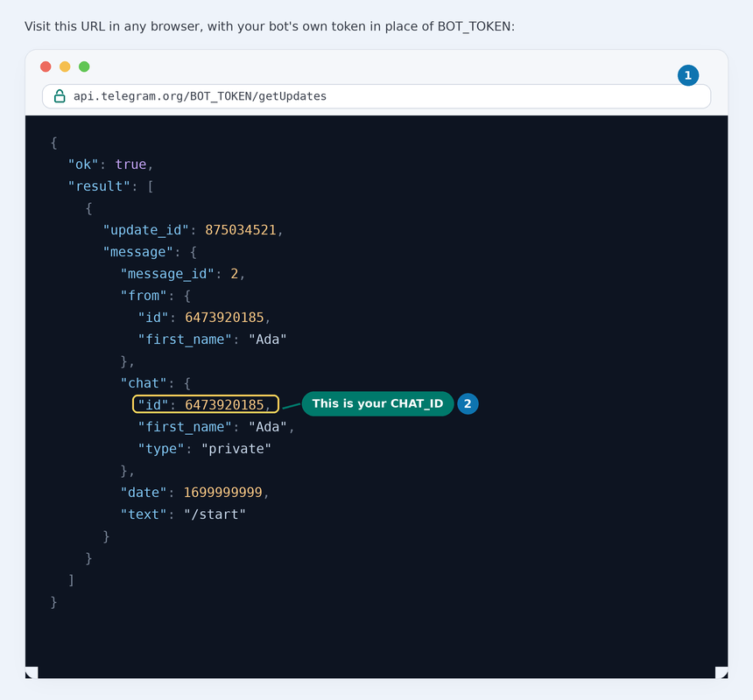Select the highlighted chat id 6473920185
The height and width of the screenshot is (700, 753).
[224, 405]
